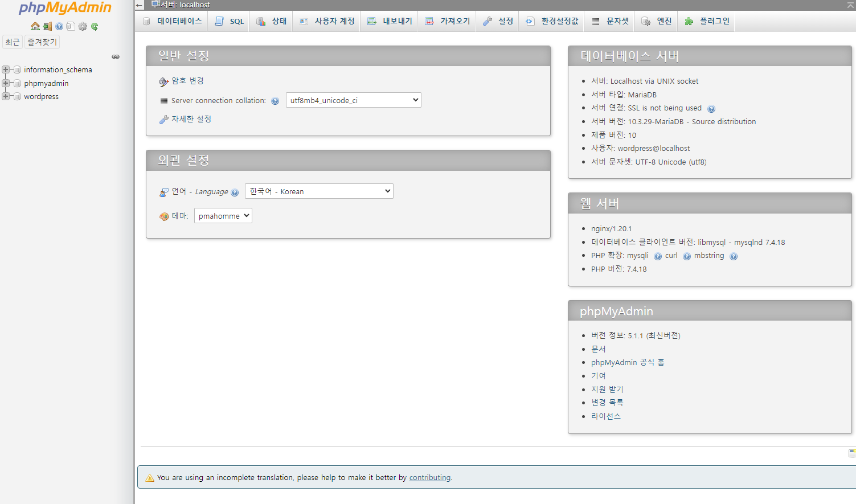
Task: Open MariaDB documentation pages icon
Action: (71, 26)
